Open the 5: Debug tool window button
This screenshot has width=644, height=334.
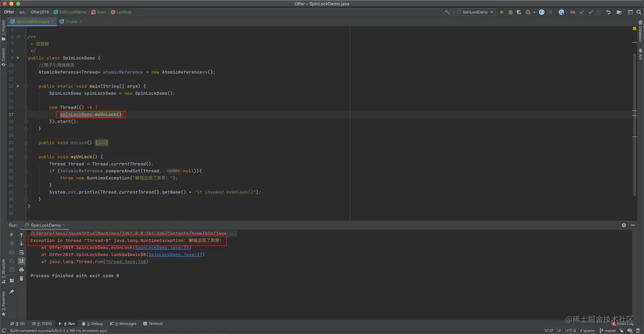[92, 324]
